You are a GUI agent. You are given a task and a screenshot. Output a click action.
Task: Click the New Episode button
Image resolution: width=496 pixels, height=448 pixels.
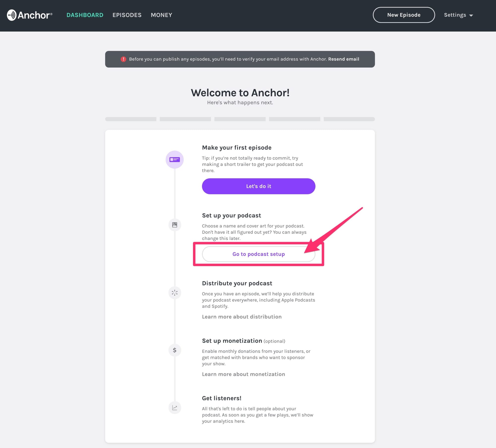tap(404, 15)
